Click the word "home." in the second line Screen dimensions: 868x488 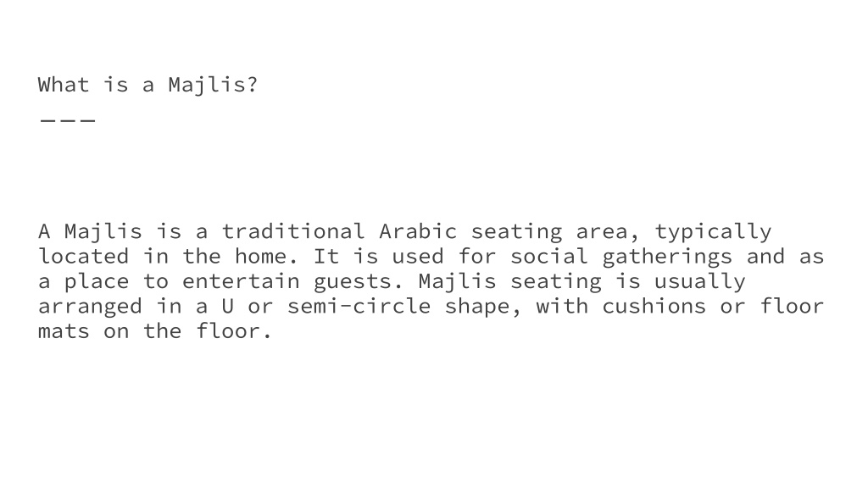267,256
